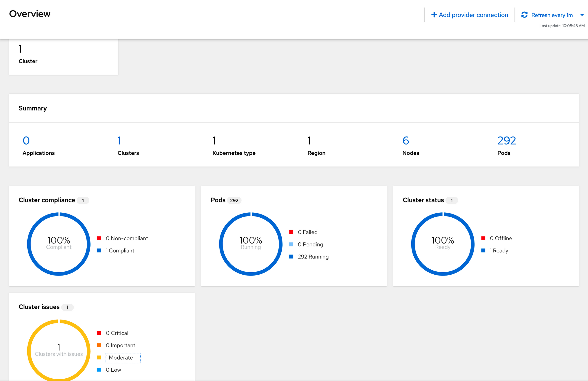Image resolution: width=588 pixels, height=381 pixels.
Task: Select the 1 Ready legend item
Action: coord(499,251)
